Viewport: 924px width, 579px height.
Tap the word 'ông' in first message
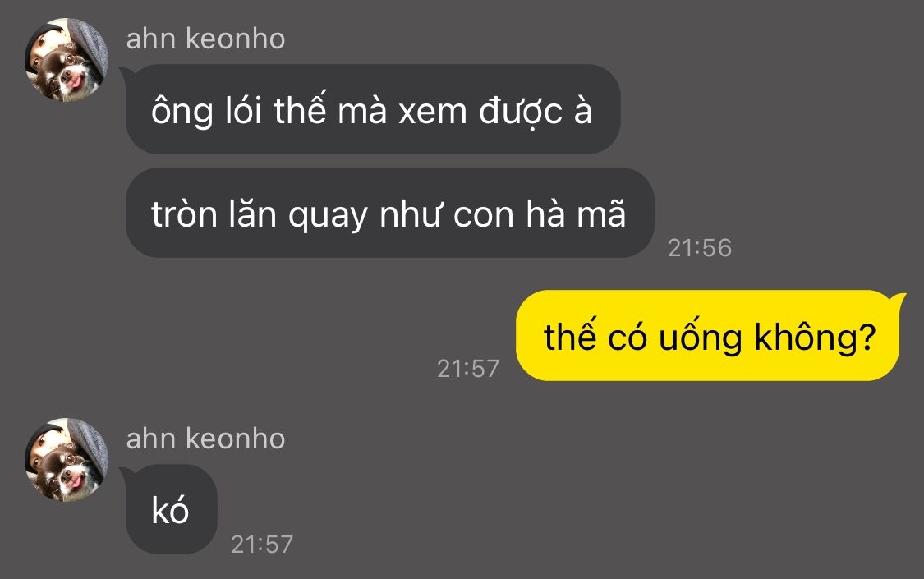(x=182, y=112)
